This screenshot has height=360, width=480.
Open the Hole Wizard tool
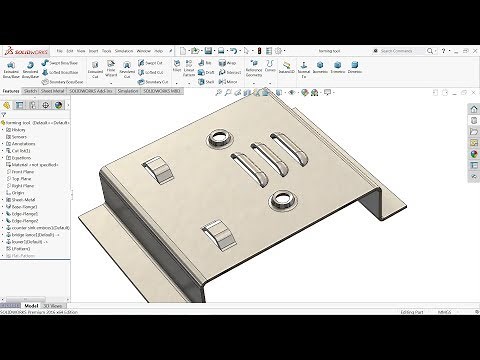(111, 68)
